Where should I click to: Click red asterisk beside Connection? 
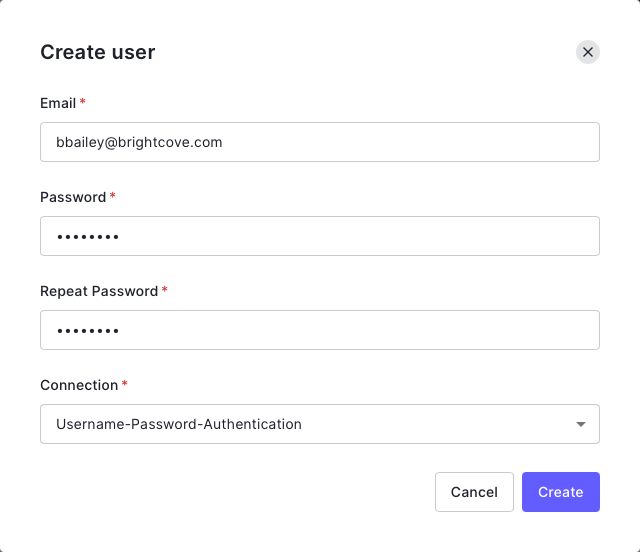[x=125, y=383]
